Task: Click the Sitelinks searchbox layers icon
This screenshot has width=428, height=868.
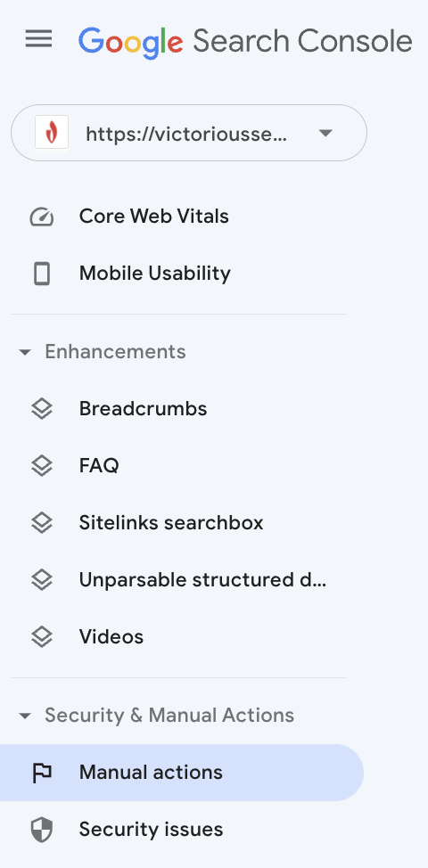Action: tap(42, 523)
